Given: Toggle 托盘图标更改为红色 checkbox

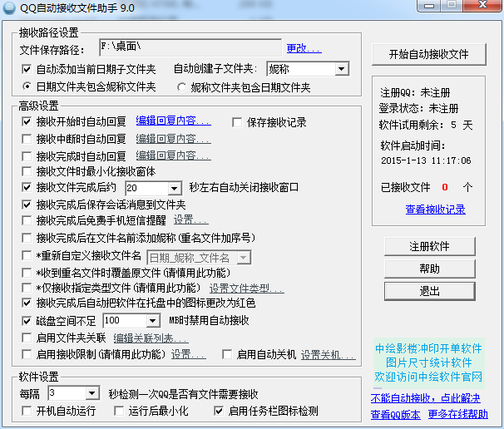Looking at the screenshot, I should coord(27,303).
